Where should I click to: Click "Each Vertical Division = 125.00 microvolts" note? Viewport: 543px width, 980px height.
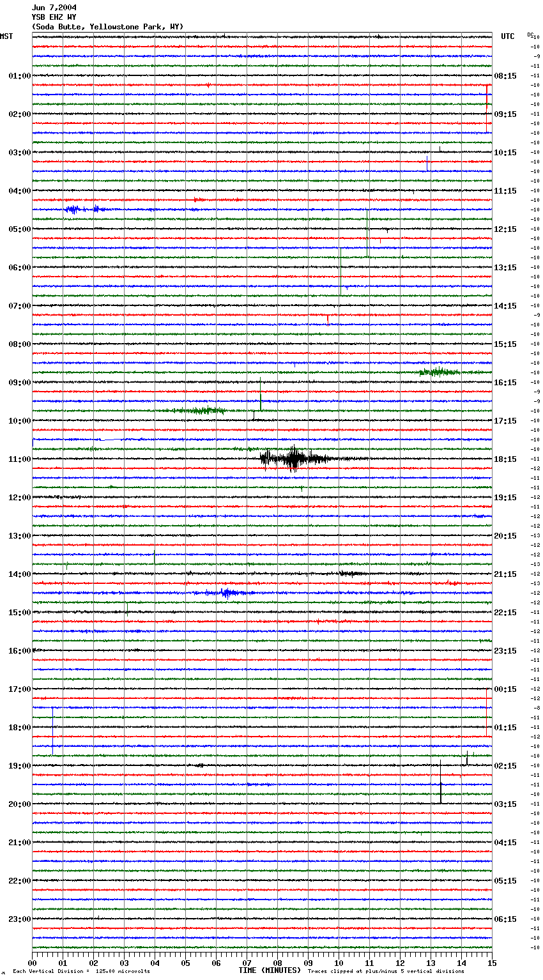pos(81,971)
